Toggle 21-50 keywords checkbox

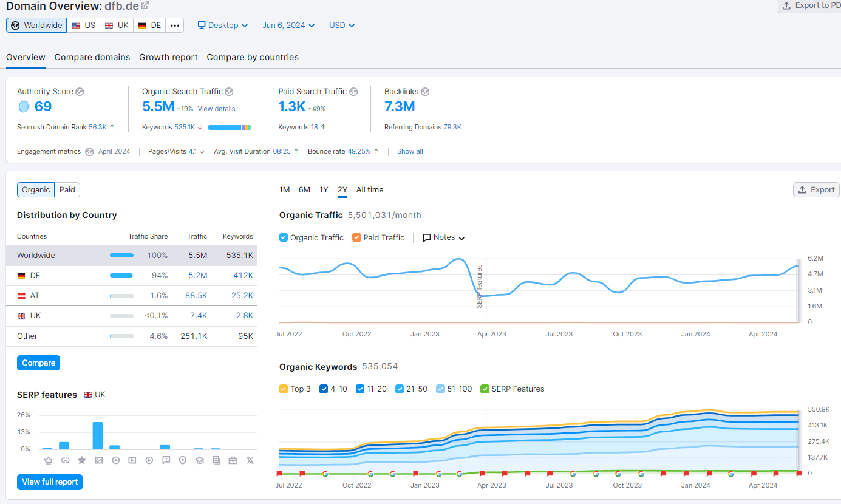pyautogui.click(x=400, y=389)
